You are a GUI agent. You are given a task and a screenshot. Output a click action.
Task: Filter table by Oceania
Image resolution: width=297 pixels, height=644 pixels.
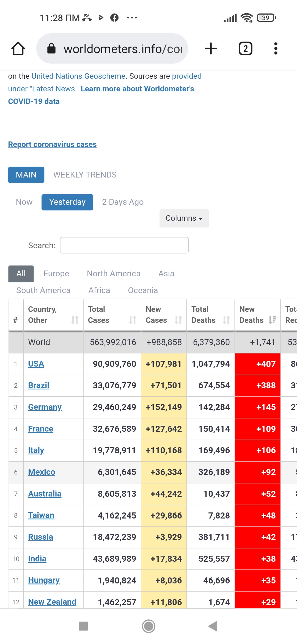tap(143, 290)
